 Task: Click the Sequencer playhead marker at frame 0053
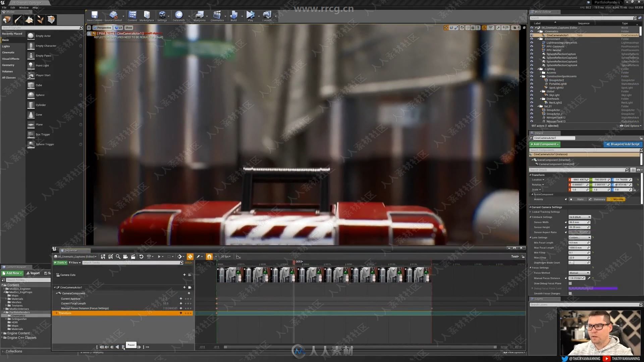pyautogui.click(x=294, y=262)
